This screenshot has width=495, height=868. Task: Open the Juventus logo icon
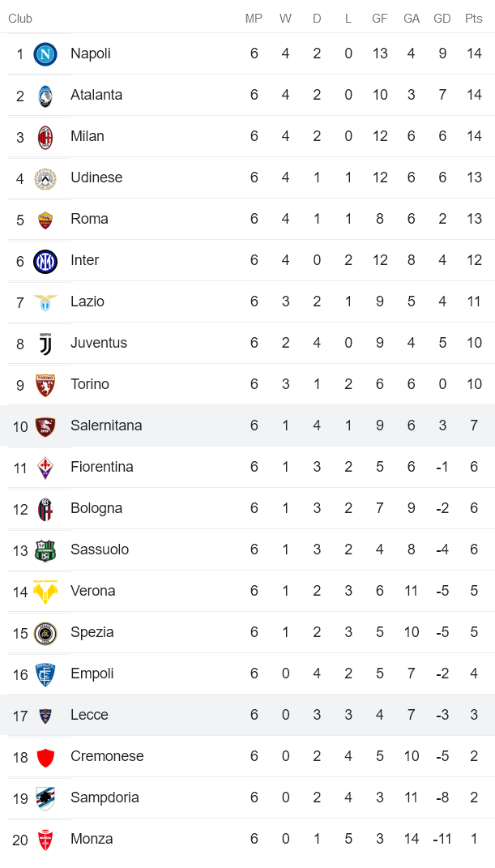(45, 344)
